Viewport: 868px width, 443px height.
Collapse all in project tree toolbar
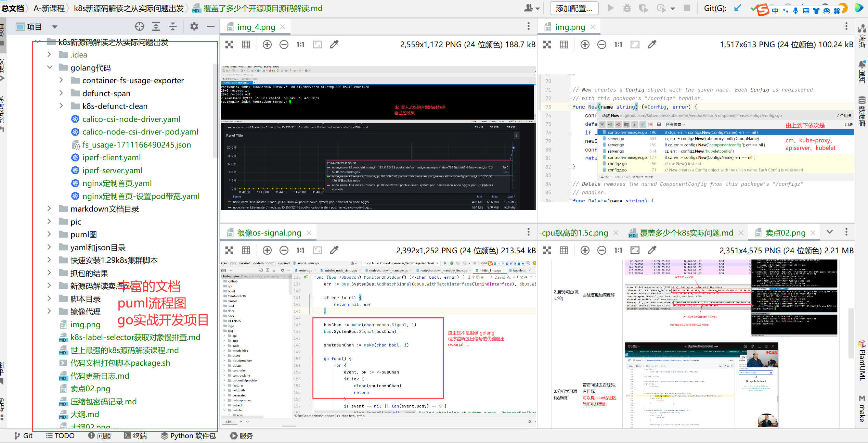click(173, 26)
